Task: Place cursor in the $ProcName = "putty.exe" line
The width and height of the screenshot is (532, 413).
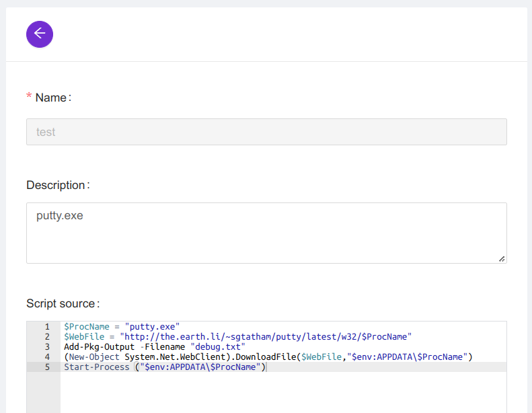Action: [121, 327]
